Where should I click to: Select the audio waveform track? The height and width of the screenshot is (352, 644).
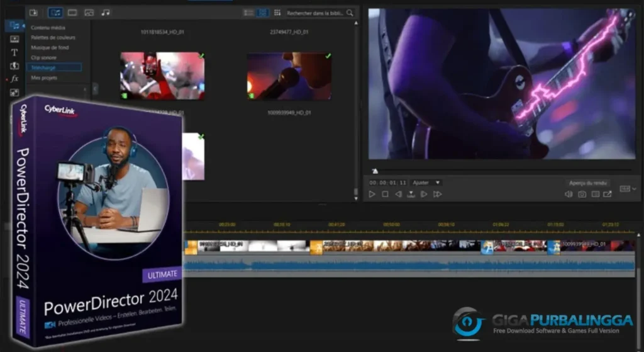tap(409, 266)
